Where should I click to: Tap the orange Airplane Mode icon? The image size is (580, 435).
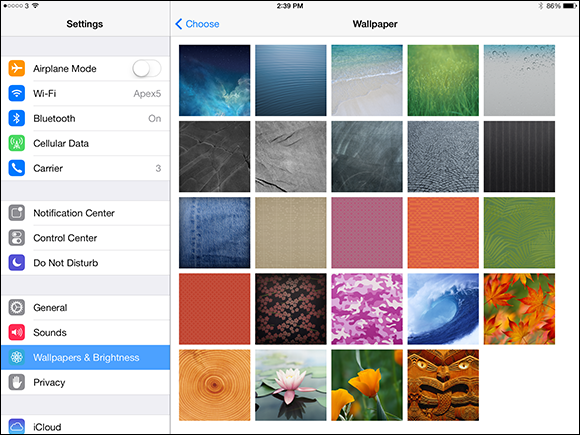point(17,68)
